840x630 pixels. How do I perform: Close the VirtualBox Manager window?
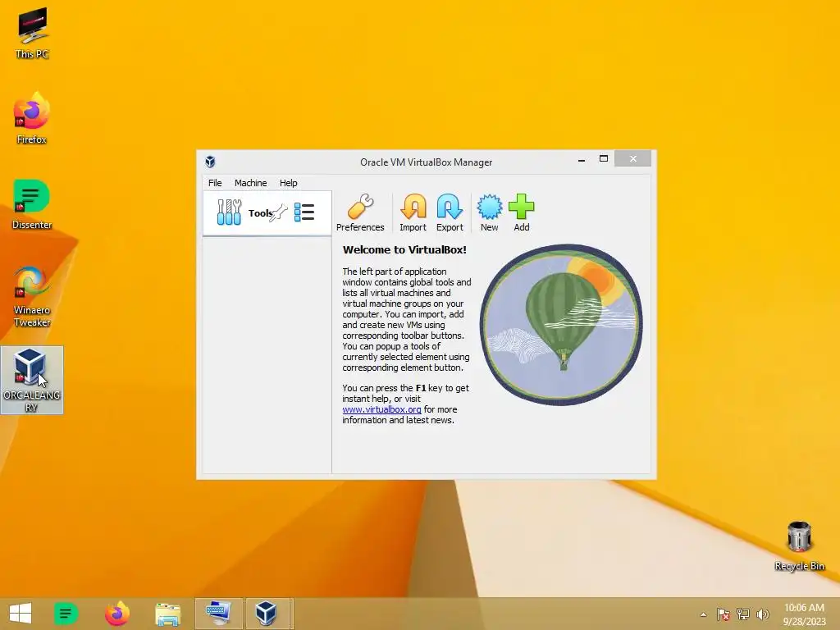(x=632, y=158)
